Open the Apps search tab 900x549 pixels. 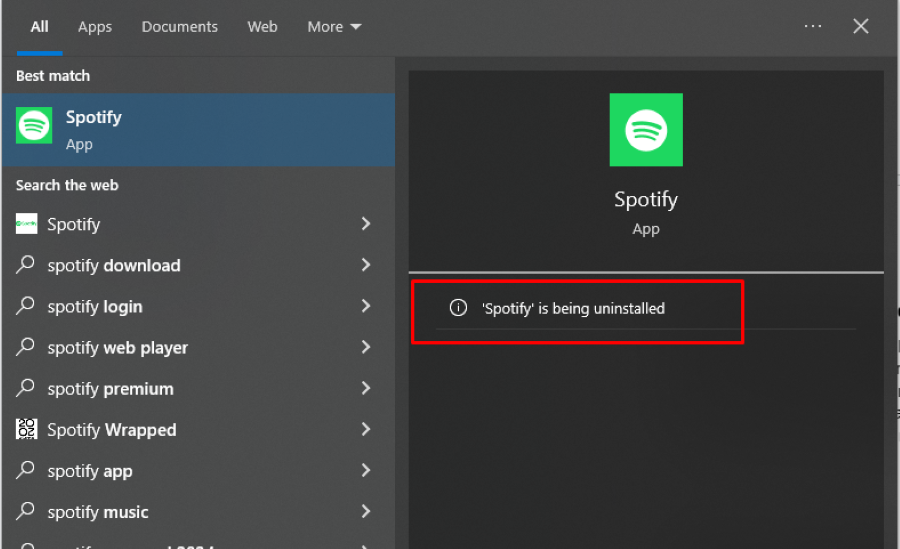[95, 27]
